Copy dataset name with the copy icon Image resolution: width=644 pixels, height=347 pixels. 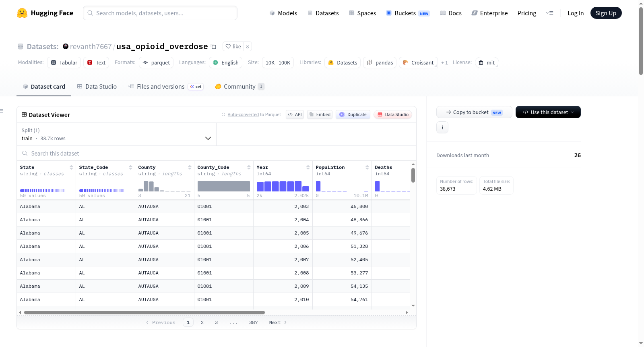[x=213, y=46]
